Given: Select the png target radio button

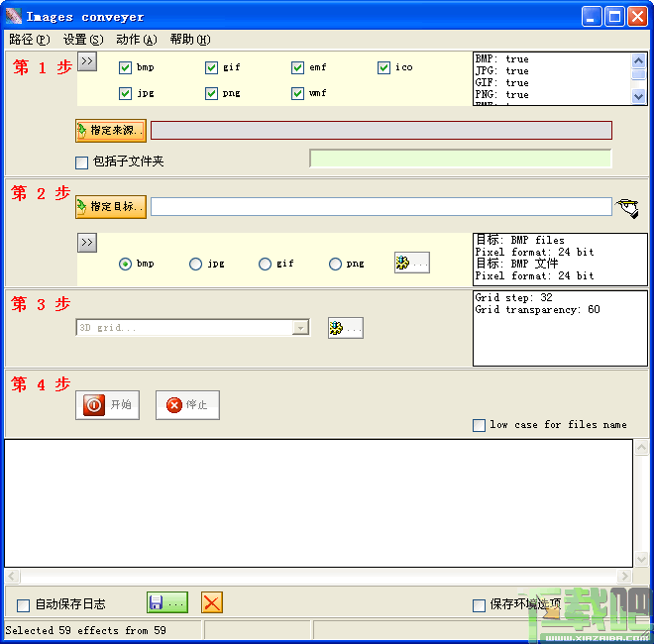Looking at the screenshot, I should click(335, 264).
